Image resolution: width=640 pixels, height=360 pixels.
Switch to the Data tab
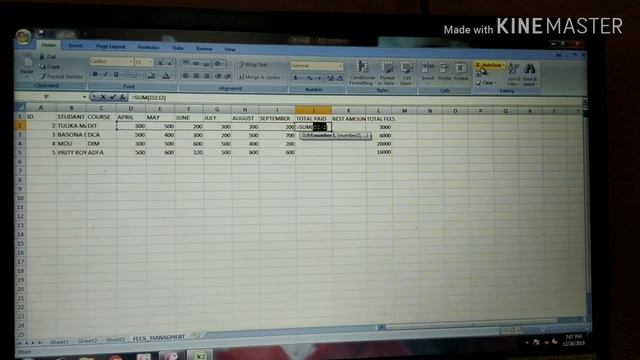tap(178, 48)
